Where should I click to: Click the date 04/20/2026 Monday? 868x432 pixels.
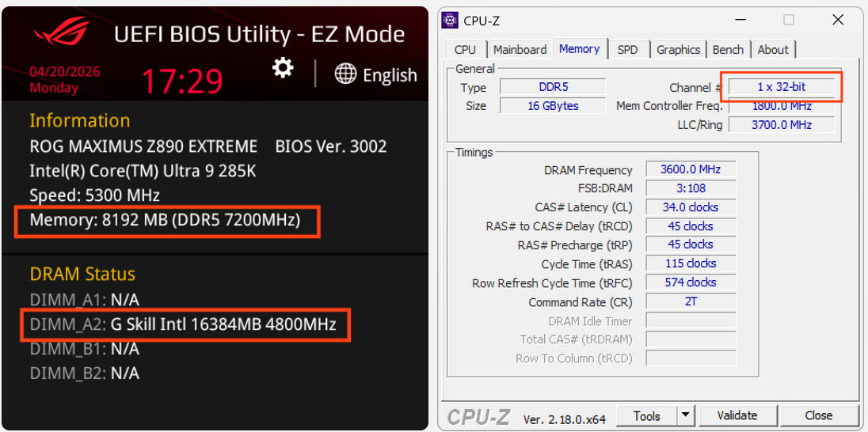(65, 80)
